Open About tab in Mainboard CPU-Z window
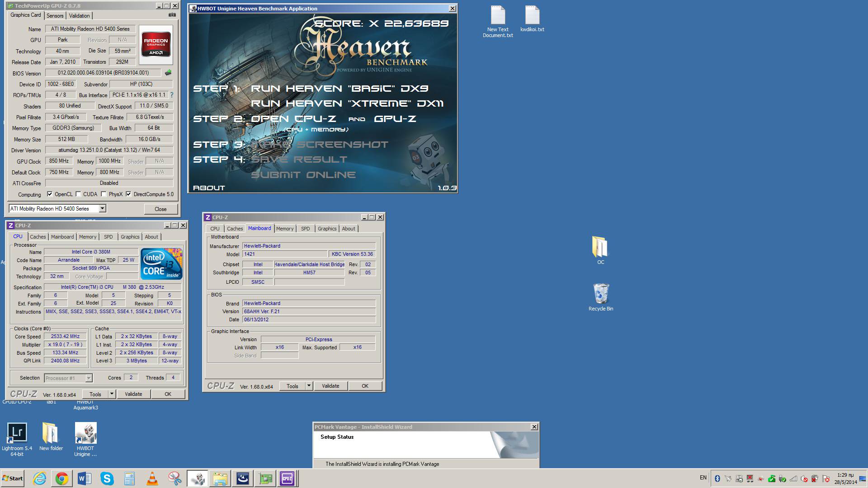 click(x=349, y=229)
